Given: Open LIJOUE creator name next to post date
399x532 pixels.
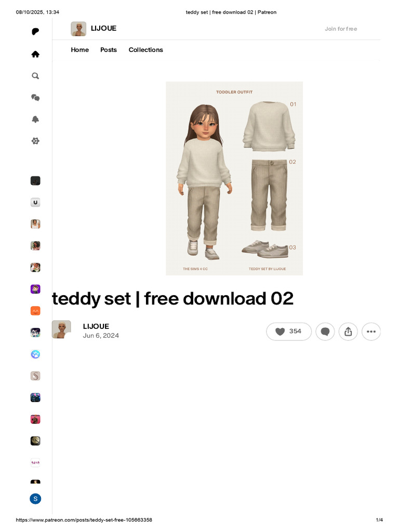Looking at the screenshot, I should click(96, 326).
